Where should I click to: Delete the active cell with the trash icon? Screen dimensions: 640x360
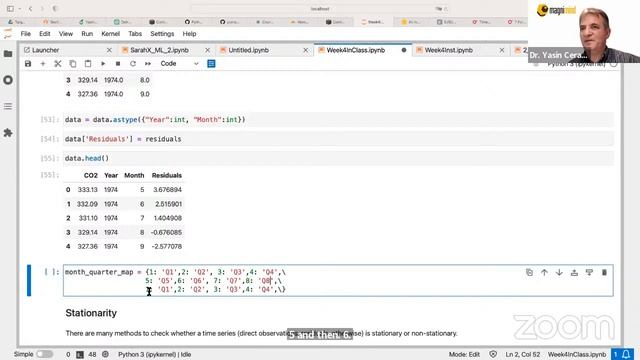[604, 273]
